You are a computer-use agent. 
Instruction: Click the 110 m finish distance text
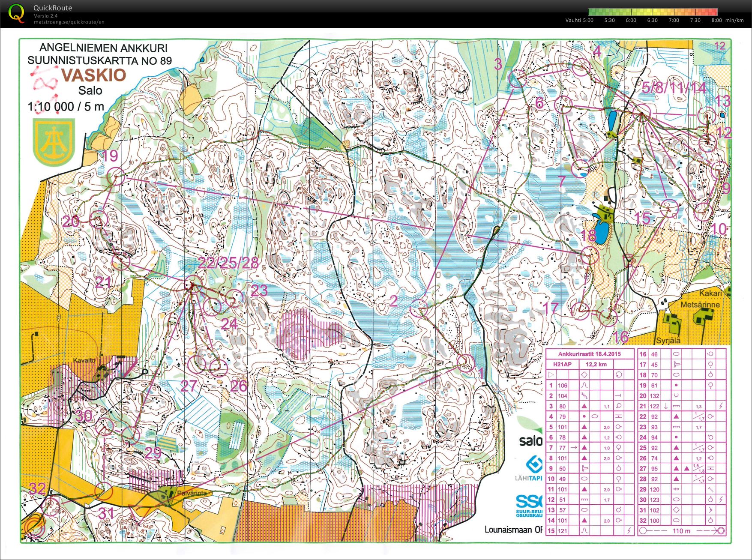click(x=681, y=531)
